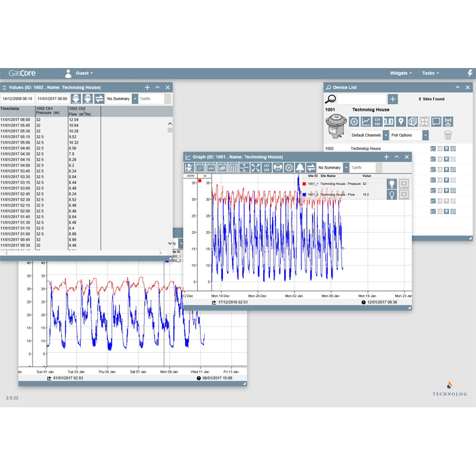Click the Timestamp column header
This screenshot has width=476, height=476.
coord(17,111)
